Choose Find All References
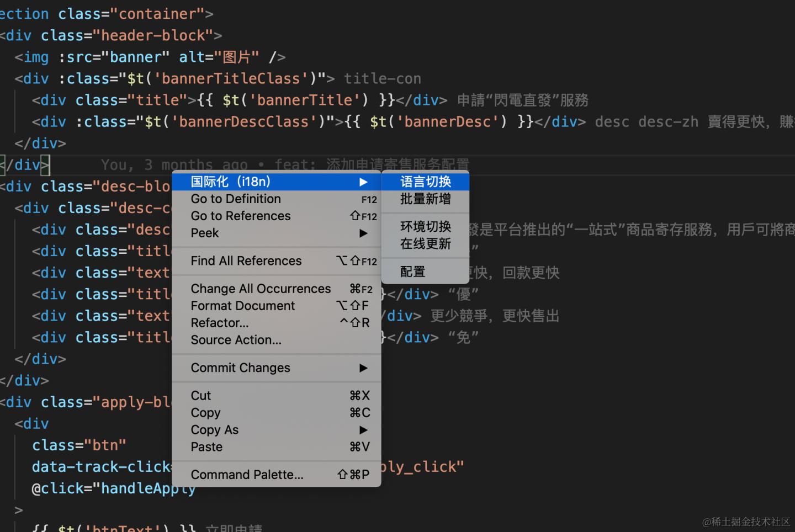 coord(246,260)
